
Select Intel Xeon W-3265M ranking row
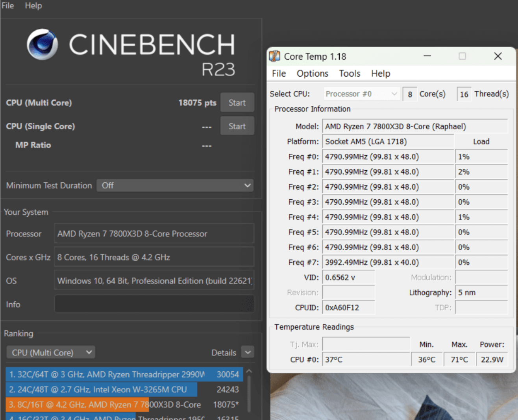tap(124, 389)
